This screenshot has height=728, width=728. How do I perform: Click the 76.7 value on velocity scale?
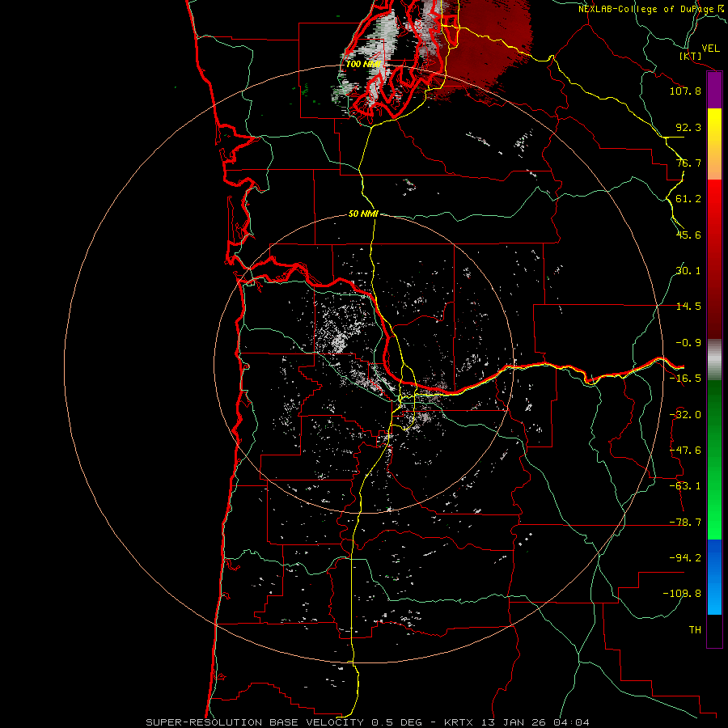688,163
